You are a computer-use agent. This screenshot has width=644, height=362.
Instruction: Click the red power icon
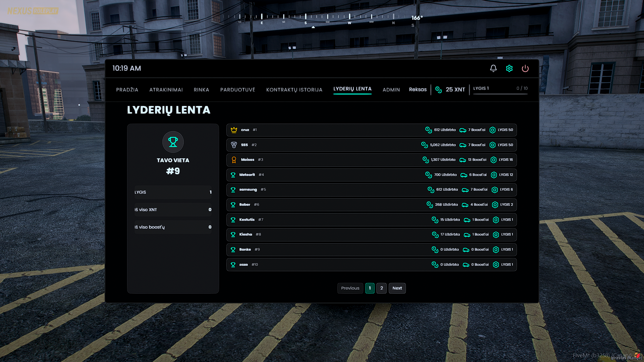(525, 68)
